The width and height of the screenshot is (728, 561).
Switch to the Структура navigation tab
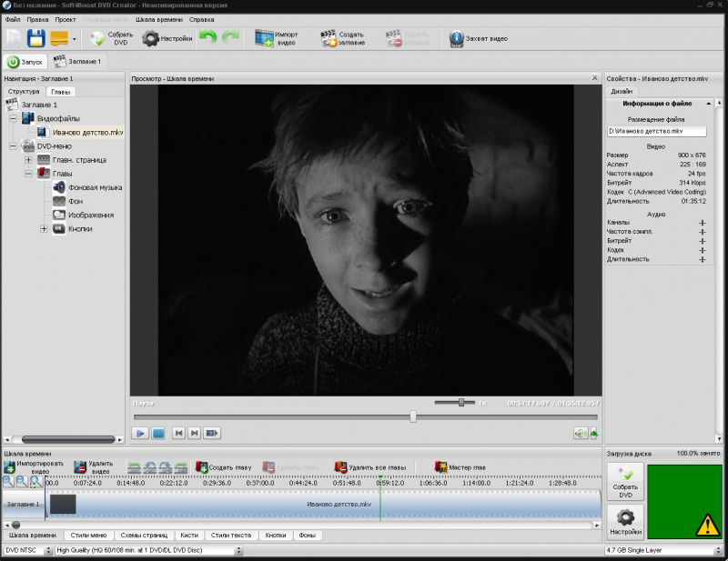click(24, 92)
